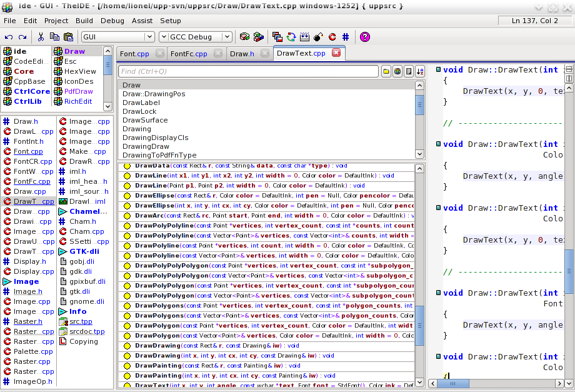Image resolution: width=575 pixels, height=392 pixels.
Task: Click the yellow folder icon beside Find
Action: coord(386,71)
